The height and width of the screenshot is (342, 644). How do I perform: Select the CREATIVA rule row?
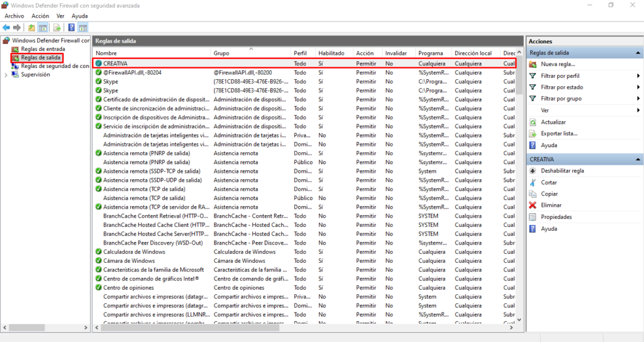pos(304,63)
